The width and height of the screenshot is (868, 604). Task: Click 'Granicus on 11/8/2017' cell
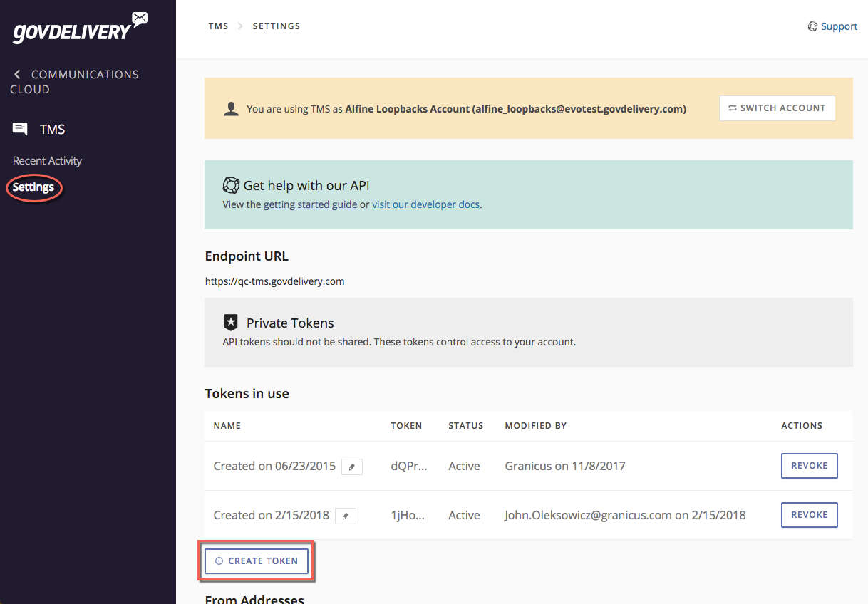565,467
